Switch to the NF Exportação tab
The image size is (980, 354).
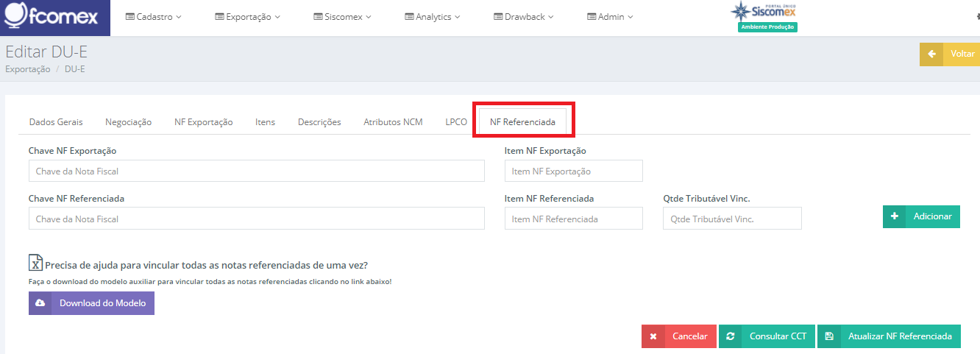click(x=204, y=122)
